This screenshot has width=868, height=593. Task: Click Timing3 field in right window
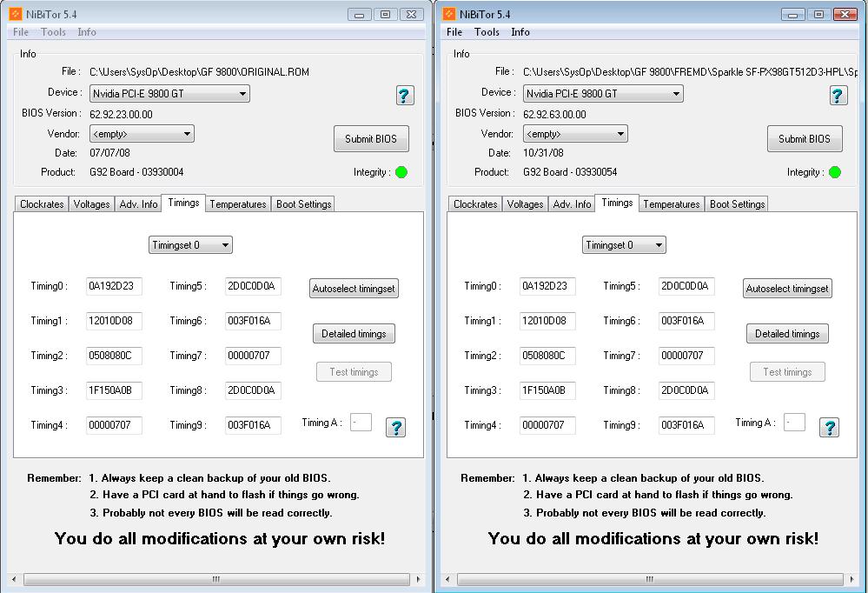tap(547, 390)
